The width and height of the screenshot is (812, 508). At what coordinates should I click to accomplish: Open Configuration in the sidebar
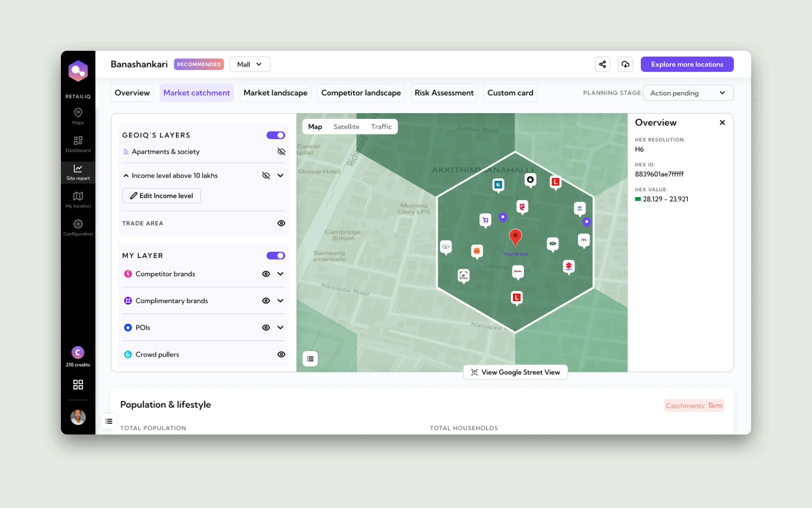tap(78, 228)
